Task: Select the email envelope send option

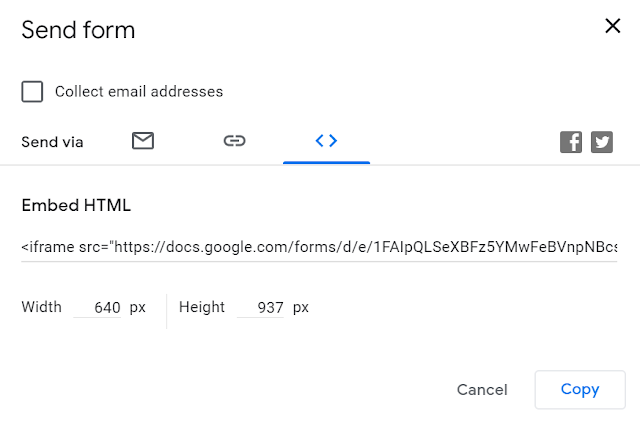Action: [x=143, y=141]
